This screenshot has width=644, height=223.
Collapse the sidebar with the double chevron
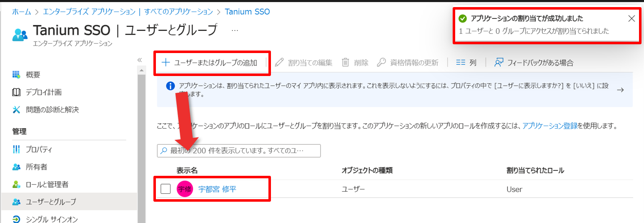coord(140,60)
